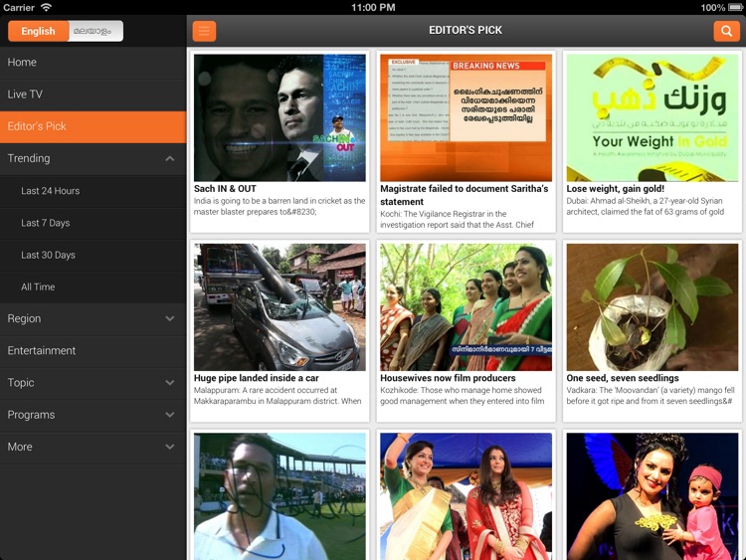
Task: Open More menu label
Action: (x=20, y=447)
